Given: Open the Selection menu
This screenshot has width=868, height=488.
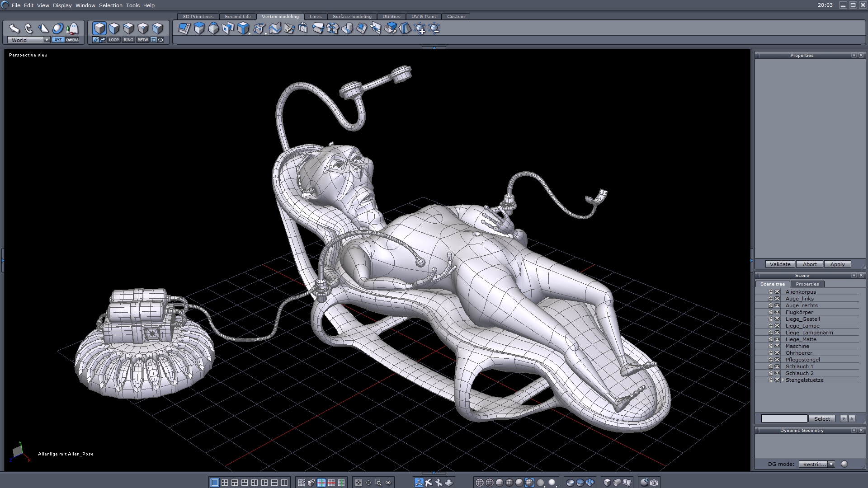Looking at the screenshot, I should 110,5.
